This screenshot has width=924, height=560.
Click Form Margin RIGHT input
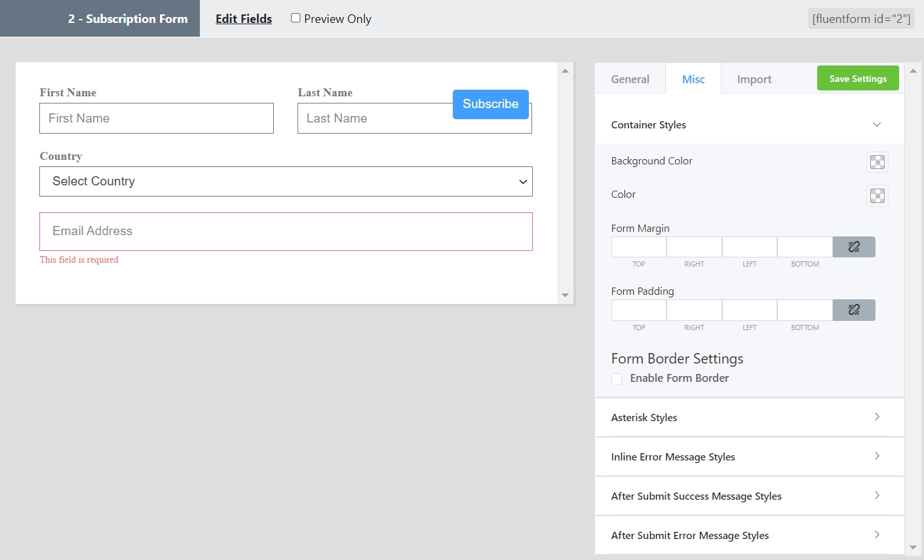(694, 247)
